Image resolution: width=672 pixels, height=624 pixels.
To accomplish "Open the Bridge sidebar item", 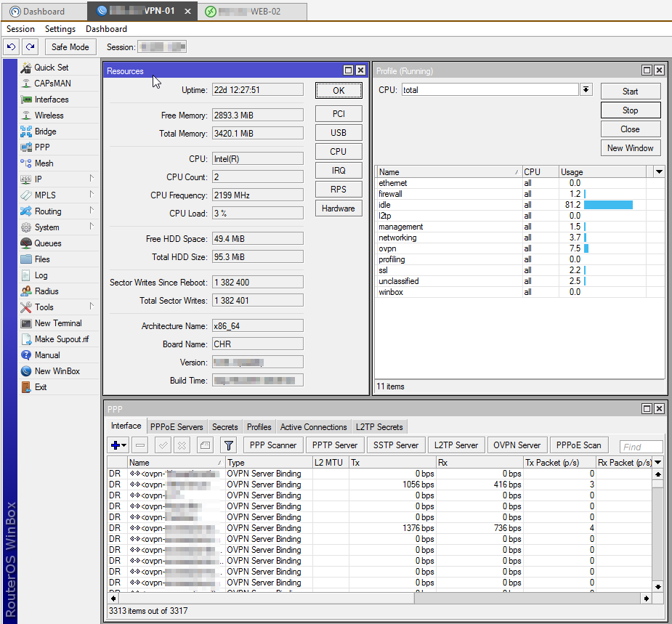I will 45,131.
